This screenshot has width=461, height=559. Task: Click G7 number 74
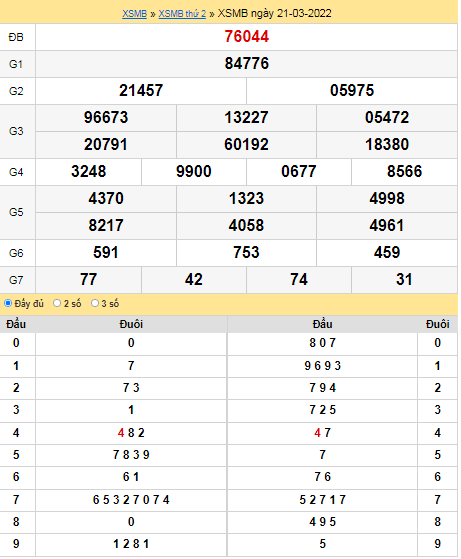(299, 280)
